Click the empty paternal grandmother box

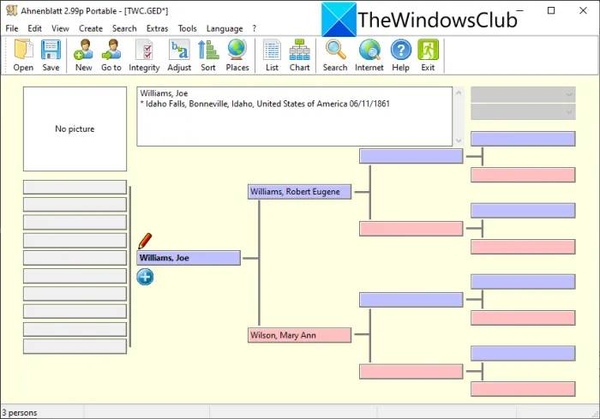pos(411,229)
